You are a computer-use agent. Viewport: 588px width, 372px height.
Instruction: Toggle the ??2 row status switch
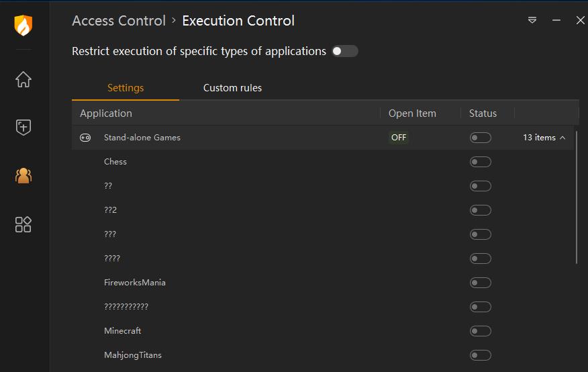[x=481, y=210]
